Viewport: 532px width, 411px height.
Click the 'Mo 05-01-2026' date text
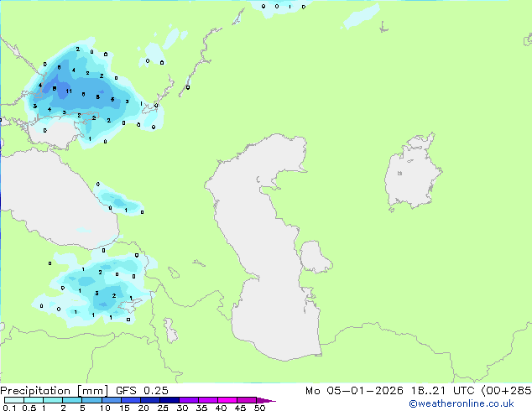tap(354, 391)
